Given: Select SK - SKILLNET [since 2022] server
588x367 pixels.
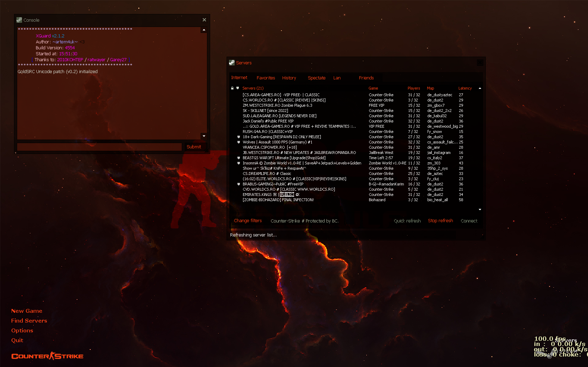Looking at the screenshot, I should click(354, 111).
